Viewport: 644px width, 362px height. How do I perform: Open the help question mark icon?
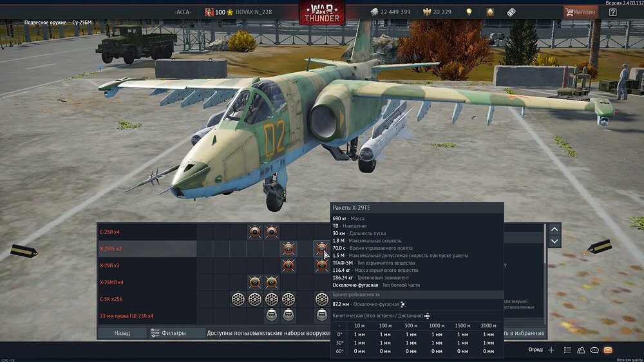coord(613,12)
